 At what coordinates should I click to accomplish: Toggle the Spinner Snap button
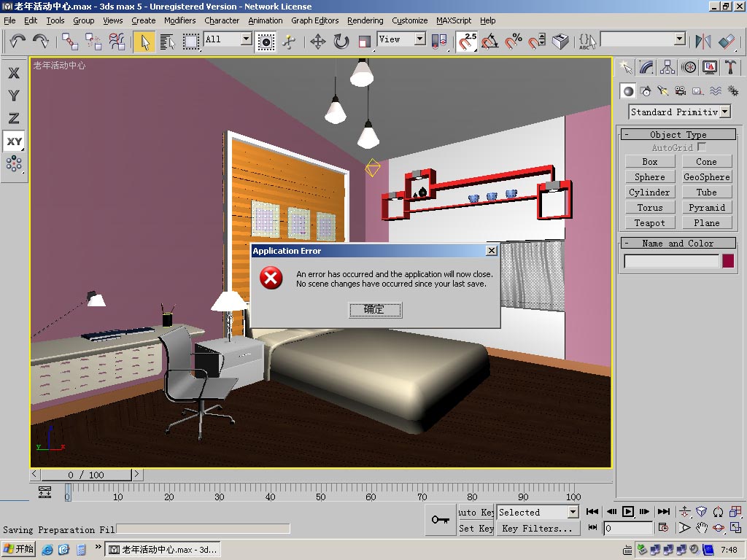537,42
